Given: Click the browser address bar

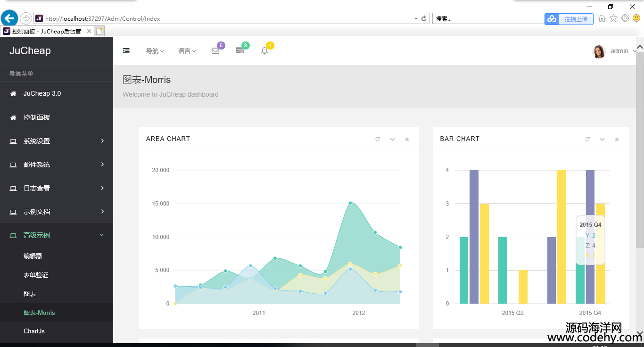Looking at the screenshot, I should pyautogui.click(x=226, y=19).
